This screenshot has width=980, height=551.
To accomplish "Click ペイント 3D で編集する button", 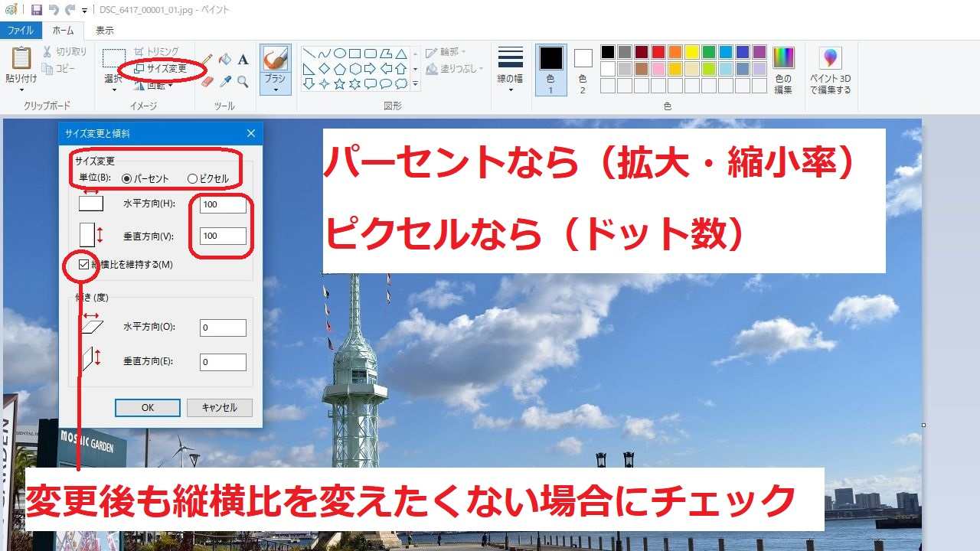I will click(831, 70).
